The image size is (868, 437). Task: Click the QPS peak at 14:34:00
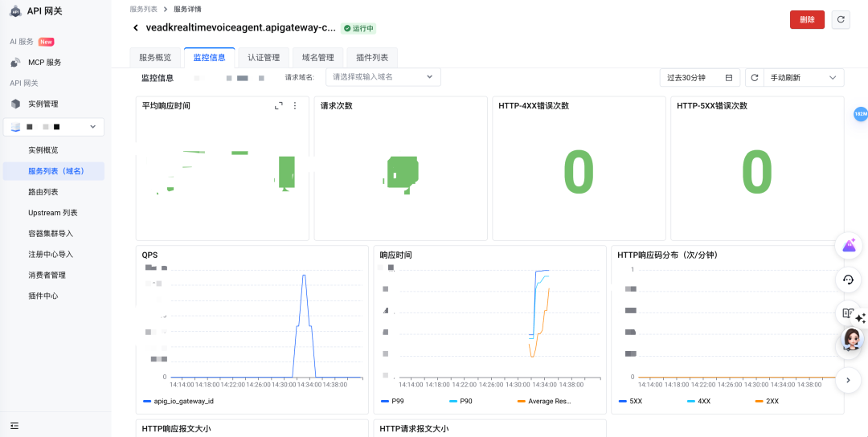[x=303, y=275]
